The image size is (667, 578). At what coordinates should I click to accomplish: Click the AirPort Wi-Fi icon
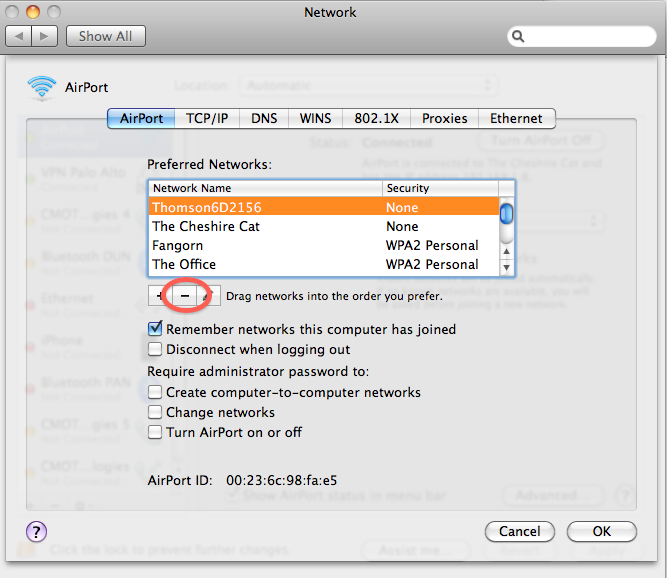pyautogui.click(x=41, y=87)
